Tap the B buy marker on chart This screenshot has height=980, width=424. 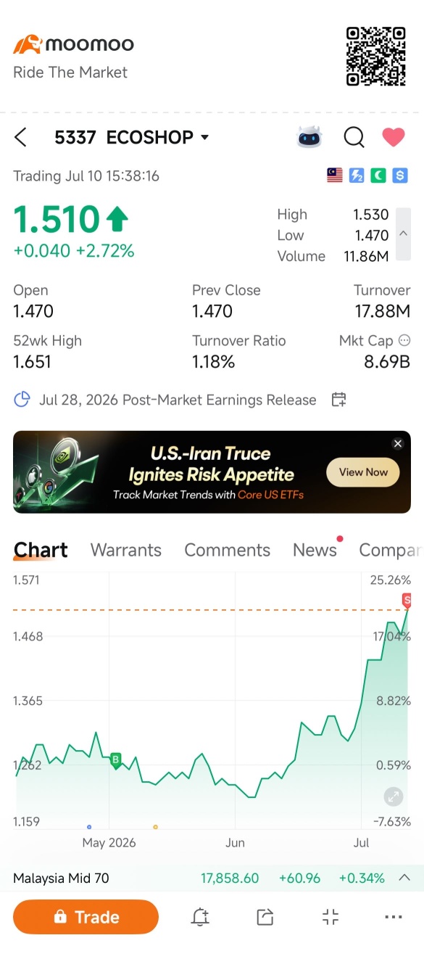(115, 760)
